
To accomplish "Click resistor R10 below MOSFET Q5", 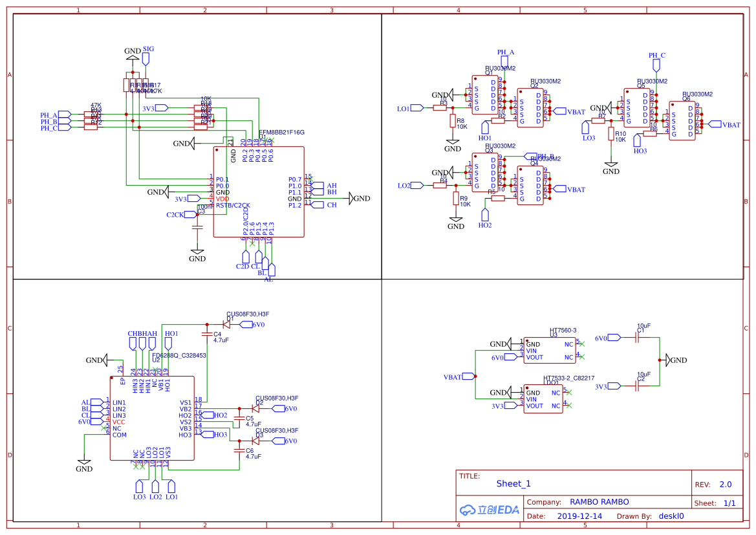I will 610,135.
